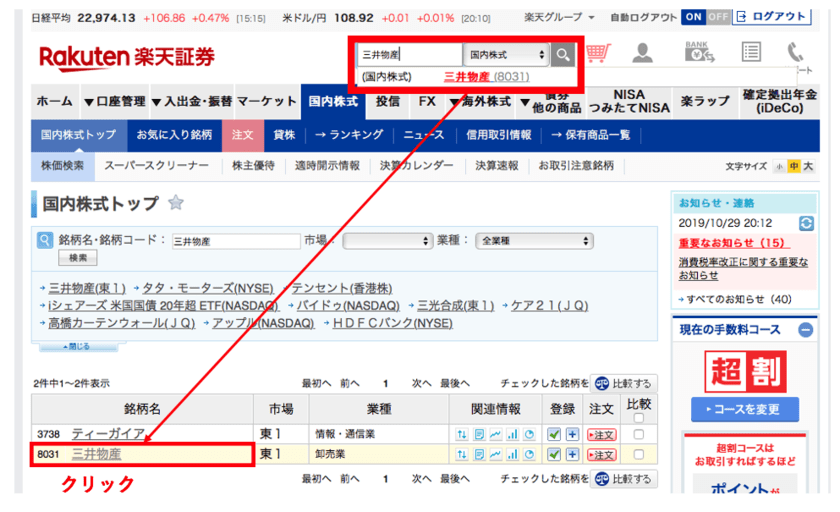The image size is (840, 512).
Task: Set text size to 中
Action: pyautogui.click(x=793, y=167)
